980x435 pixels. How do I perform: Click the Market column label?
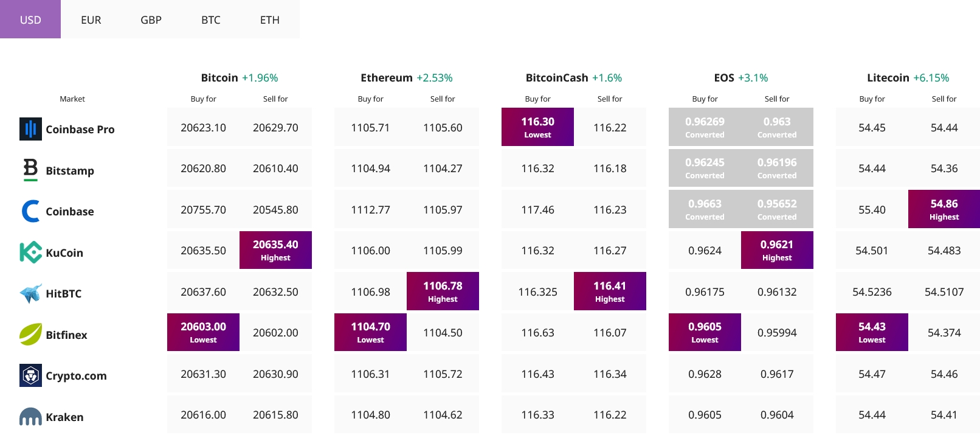click(x=72, y=99)
